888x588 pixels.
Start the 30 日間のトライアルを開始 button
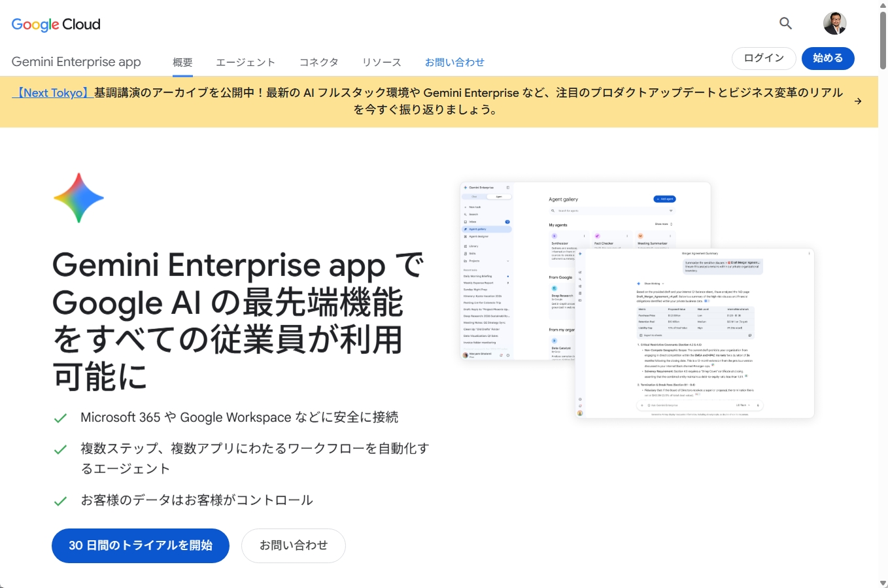click(141, 545)
